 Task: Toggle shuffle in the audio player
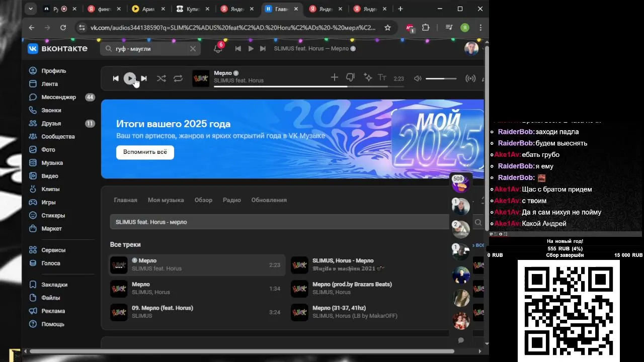coord(161,78)
